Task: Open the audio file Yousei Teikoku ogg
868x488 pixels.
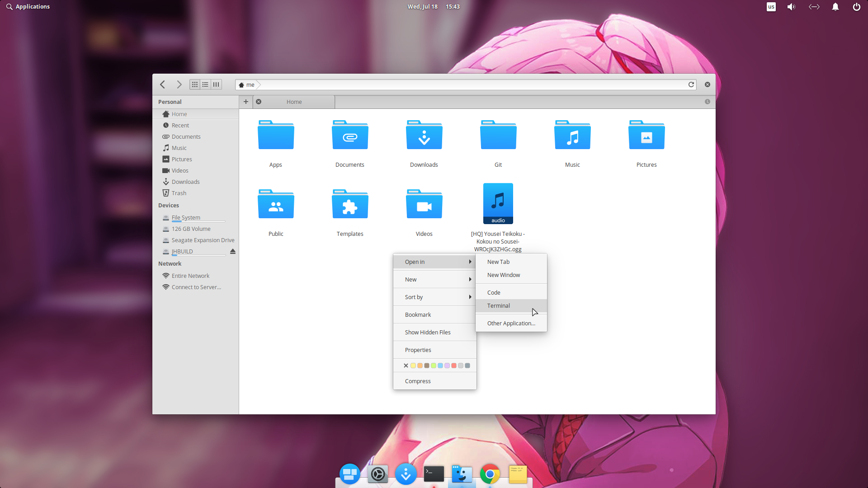Action: tap(498, 203)
